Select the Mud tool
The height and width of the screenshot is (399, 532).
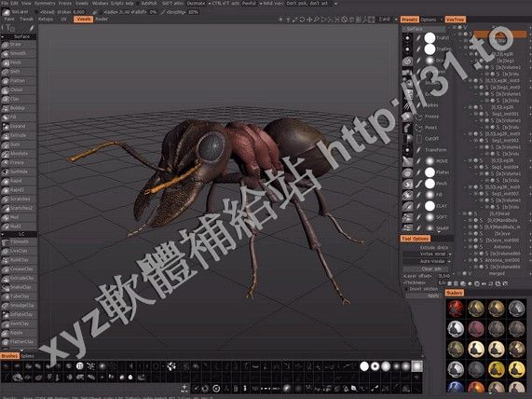[x=19, y=217]
